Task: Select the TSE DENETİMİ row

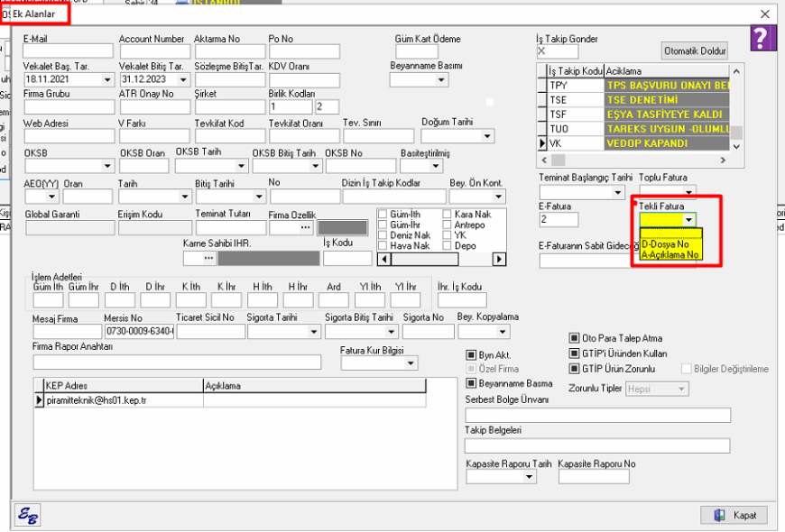Action: tap(633, 100)
